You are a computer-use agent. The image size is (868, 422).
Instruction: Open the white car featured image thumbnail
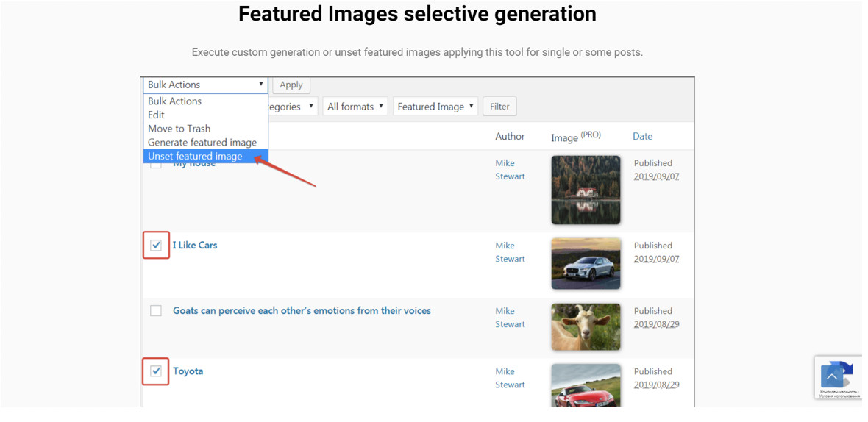click(x=586, y=263)
